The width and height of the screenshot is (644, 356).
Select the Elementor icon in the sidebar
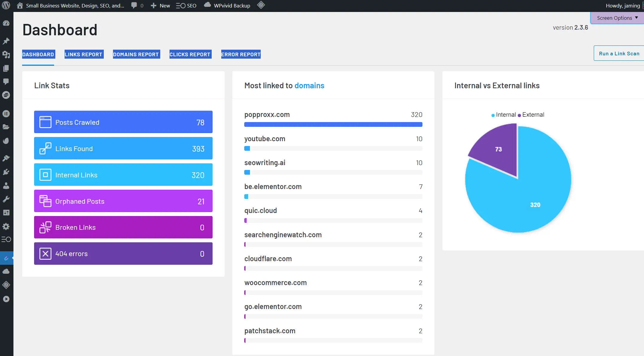(6, 114)
